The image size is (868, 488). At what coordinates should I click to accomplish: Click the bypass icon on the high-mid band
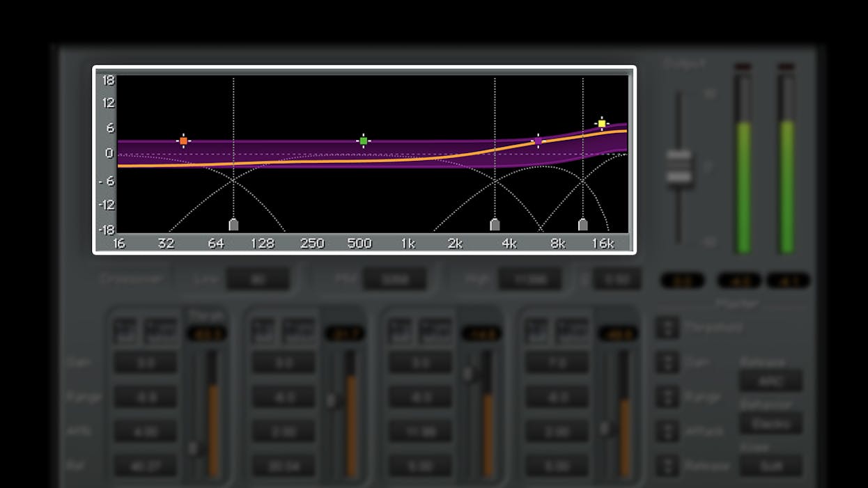pyautogui.click(x=397, y=329)
